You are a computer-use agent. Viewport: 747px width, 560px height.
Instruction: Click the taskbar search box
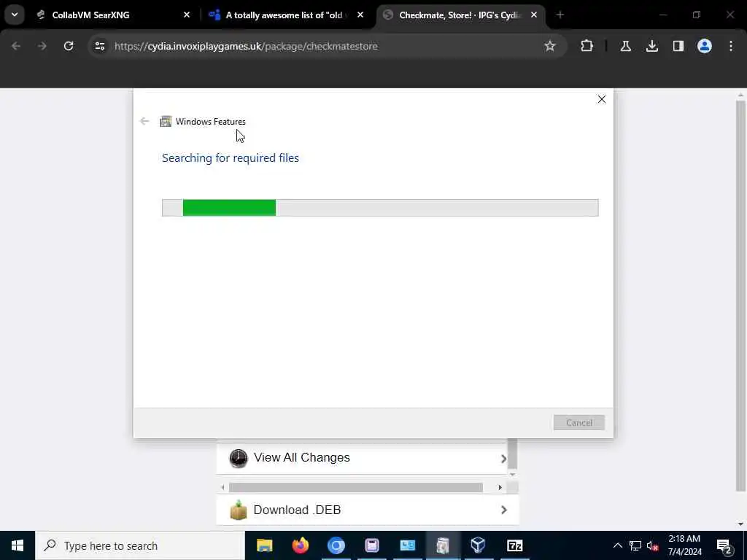coord(140,545)
